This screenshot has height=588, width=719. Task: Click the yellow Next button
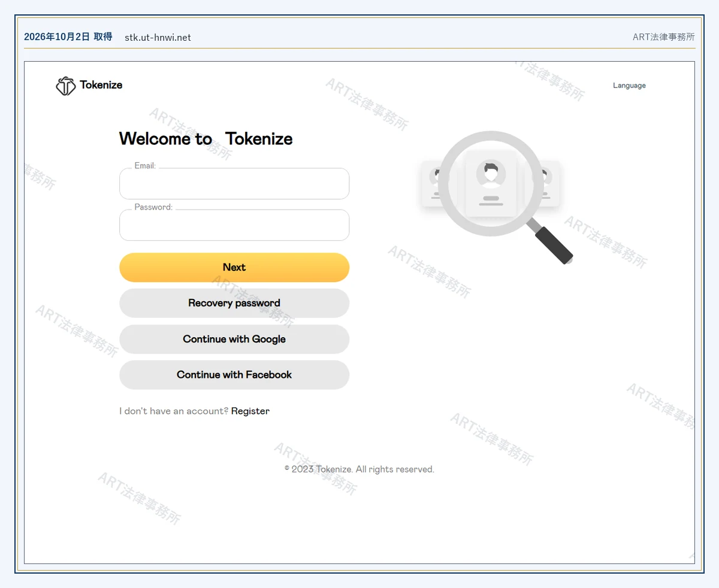(234, 267)
